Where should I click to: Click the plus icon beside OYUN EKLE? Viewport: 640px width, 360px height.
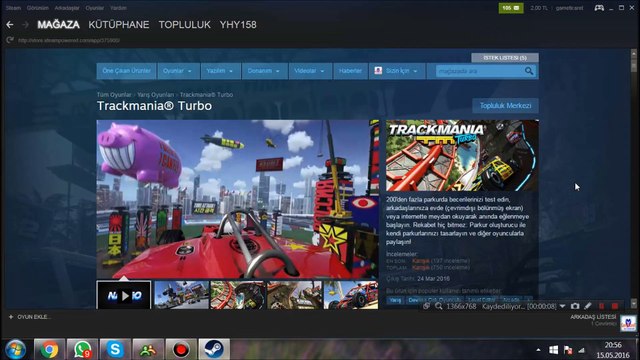[11, 317]
